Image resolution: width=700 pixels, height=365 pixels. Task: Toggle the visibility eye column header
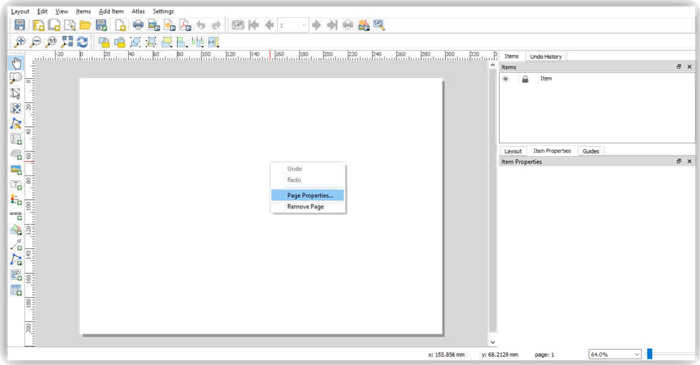pos(505,79)
